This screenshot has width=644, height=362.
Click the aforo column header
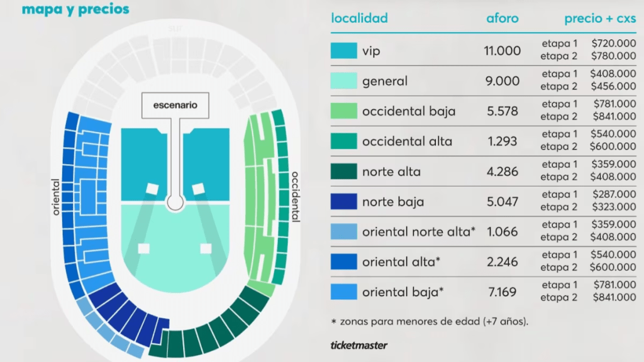(x=502, y=18)
